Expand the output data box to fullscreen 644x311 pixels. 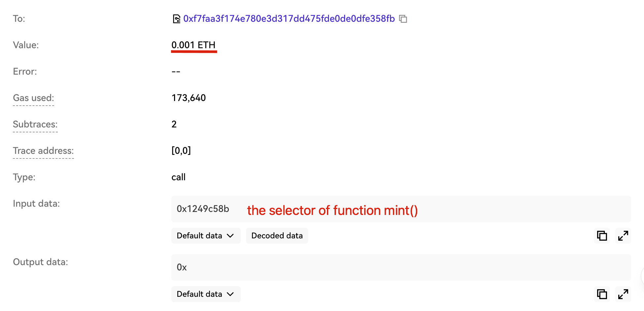(x=623, y=294)
